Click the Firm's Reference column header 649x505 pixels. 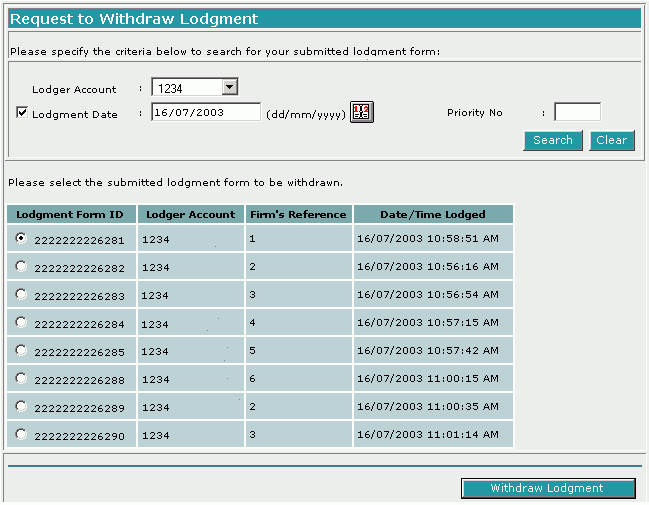(x=297, y=214)
